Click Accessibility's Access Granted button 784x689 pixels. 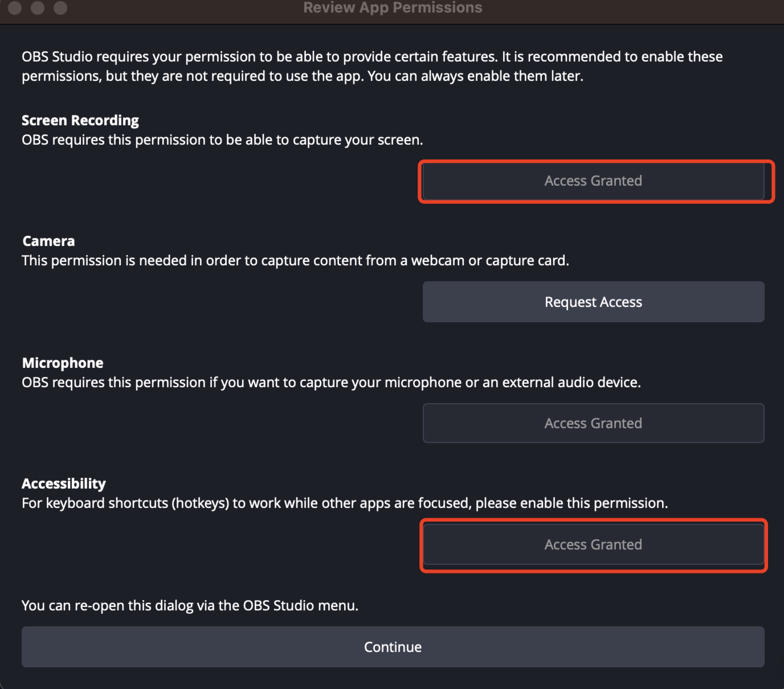click(593, 544)
